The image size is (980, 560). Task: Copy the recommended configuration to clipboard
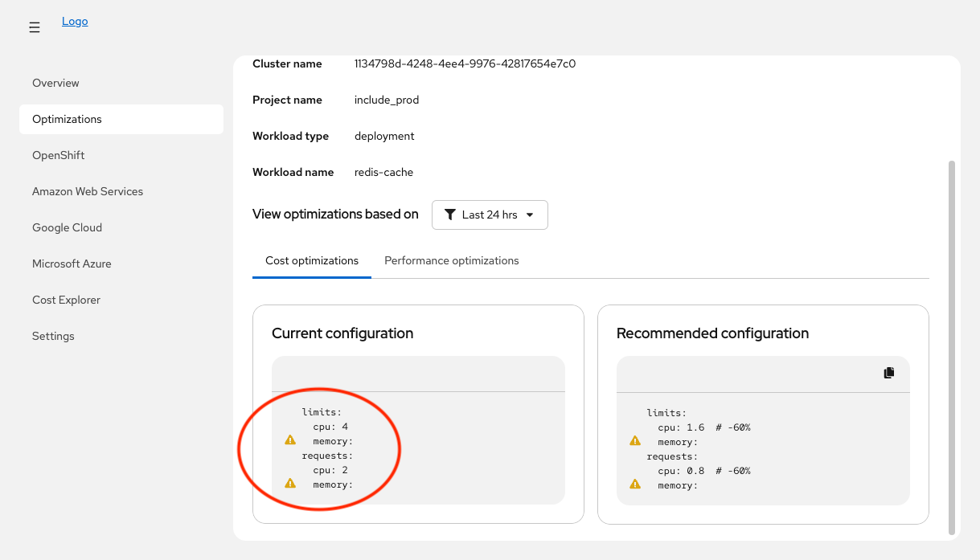(x=888, y=373)
